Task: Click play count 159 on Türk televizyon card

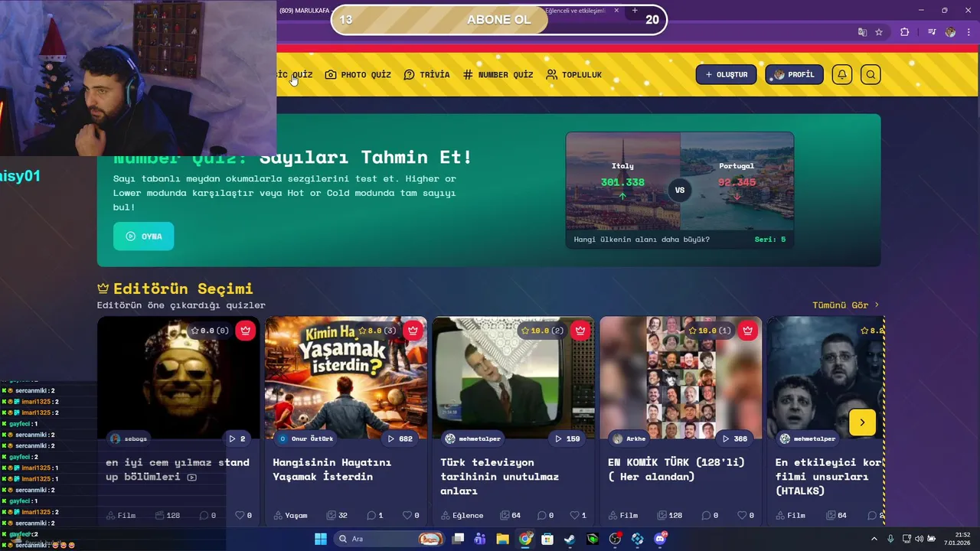Action: pos(567,439)
